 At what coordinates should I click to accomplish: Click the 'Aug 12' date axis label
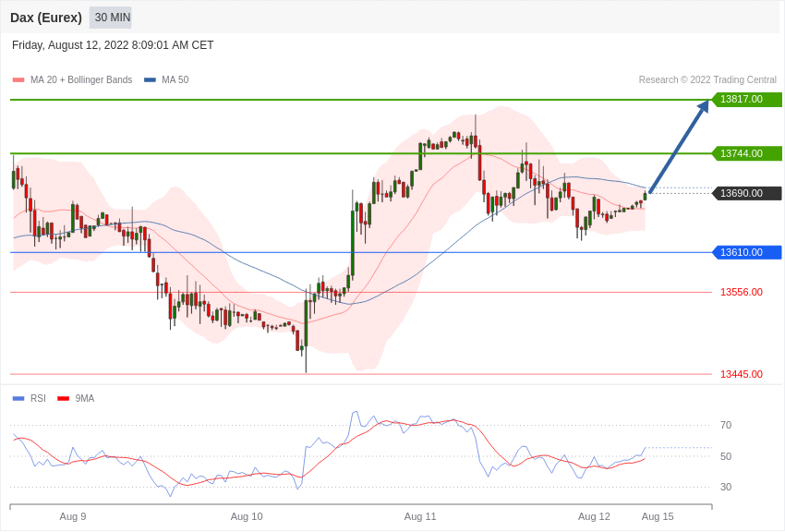tap(594, 516)
